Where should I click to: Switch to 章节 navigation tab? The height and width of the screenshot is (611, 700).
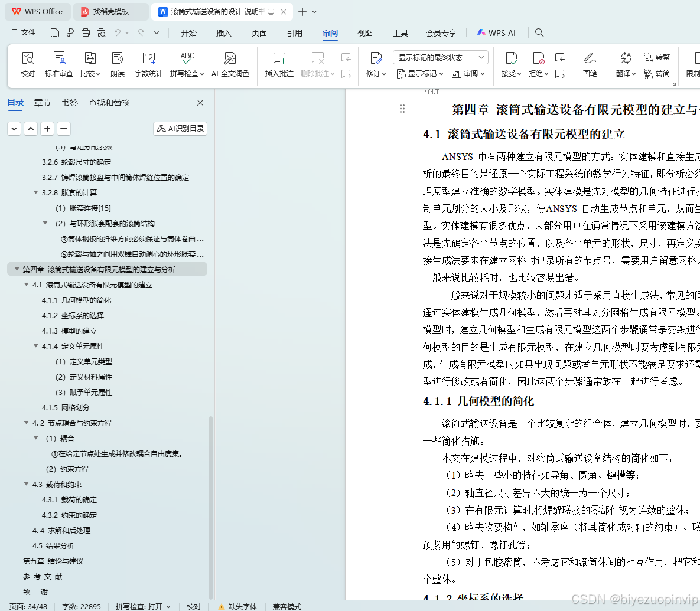coord(43,103)
